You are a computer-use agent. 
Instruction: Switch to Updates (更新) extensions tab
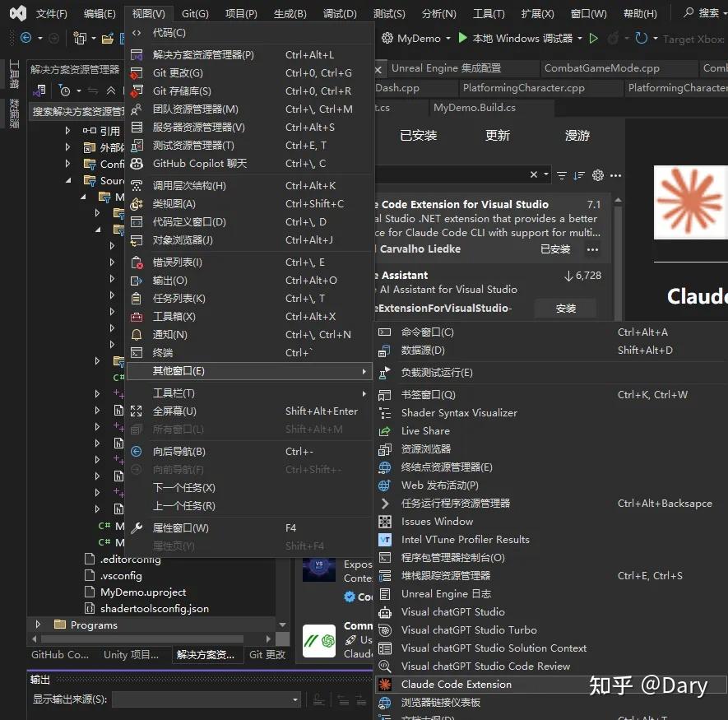[x=498, y=136]
